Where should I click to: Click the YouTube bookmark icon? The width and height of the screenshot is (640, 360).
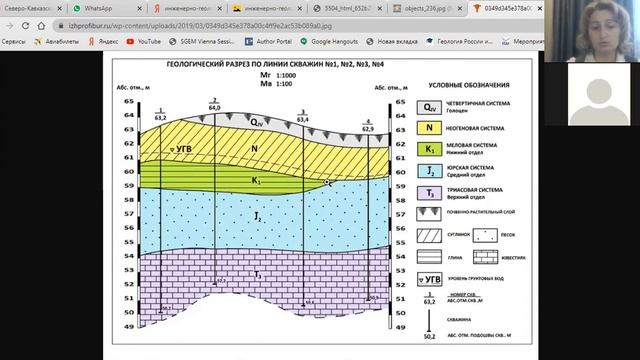click(x=130, y=42)
